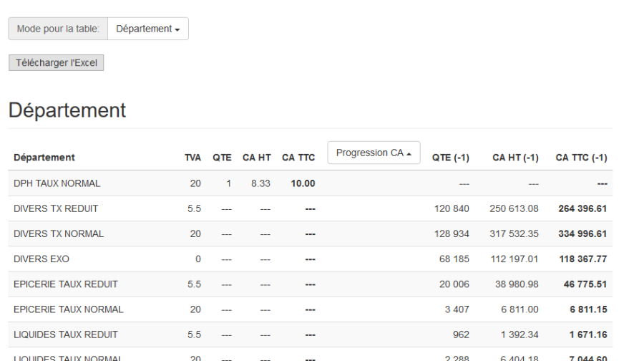This screenshot has width=644, height=361.
Task: Click the 'Mode pour la table' label
Action: (58, 29)
